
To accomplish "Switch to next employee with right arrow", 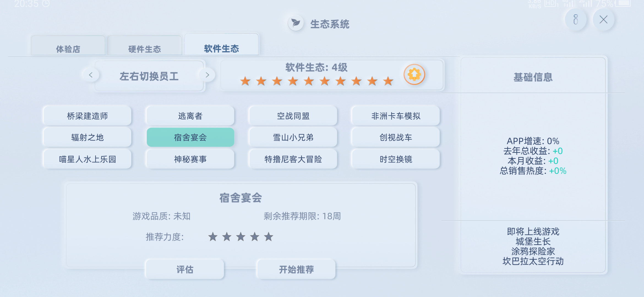I will pyautogui.click(x=207, y=75).
